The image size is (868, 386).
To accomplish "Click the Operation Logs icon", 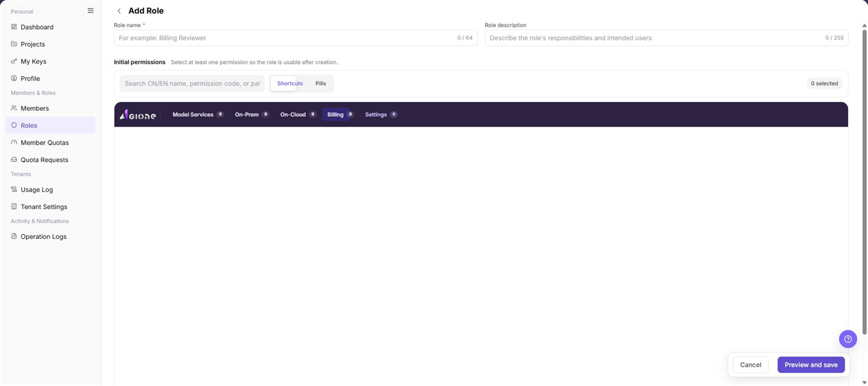I will [x=14, y=236].
